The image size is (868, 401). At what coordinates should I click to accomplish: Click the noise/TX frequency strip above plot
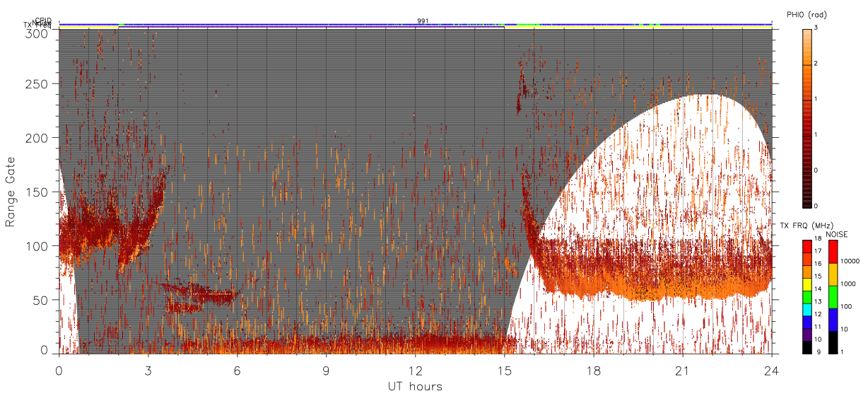pos(415,25)
